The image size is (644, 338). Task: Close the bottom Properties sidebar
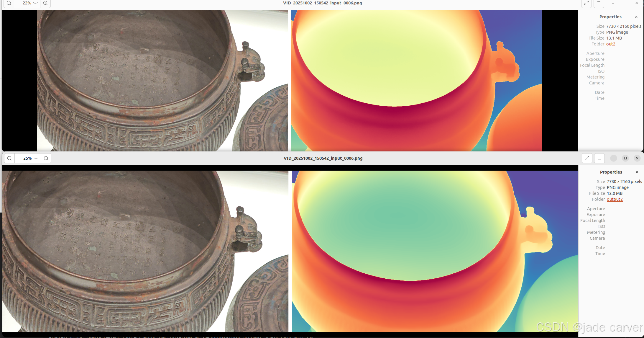[637, 172]
